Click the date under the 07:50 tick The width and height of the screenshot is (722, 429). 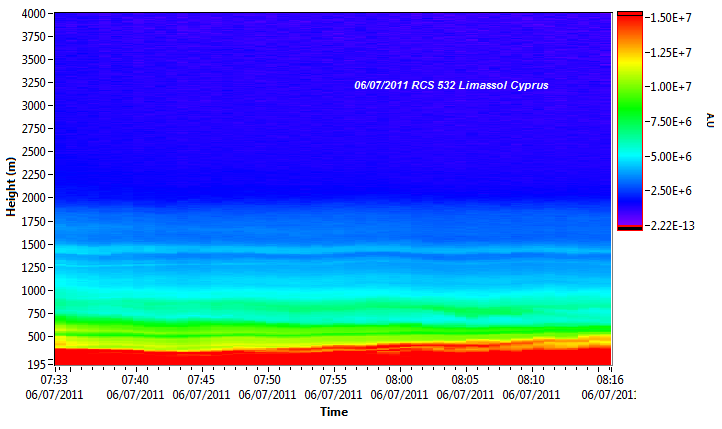267,395
